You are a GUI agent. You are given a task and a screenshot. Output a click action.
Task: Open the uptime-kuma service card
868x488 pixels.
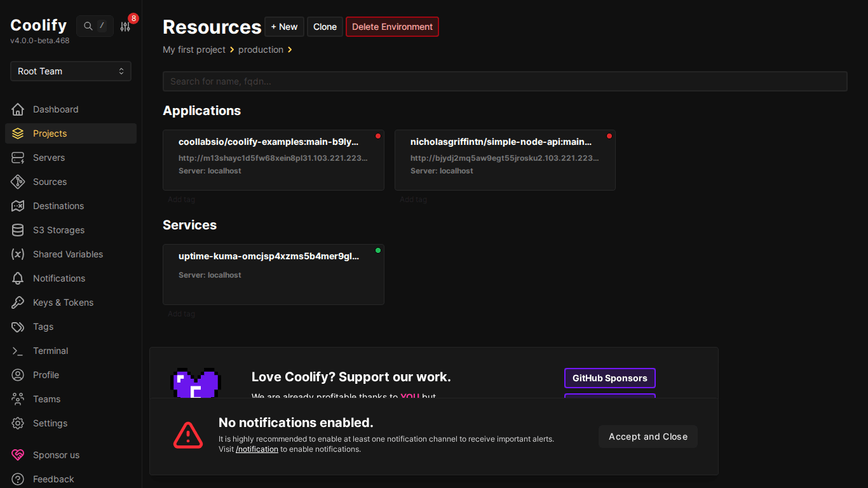(x=273, y=274)
